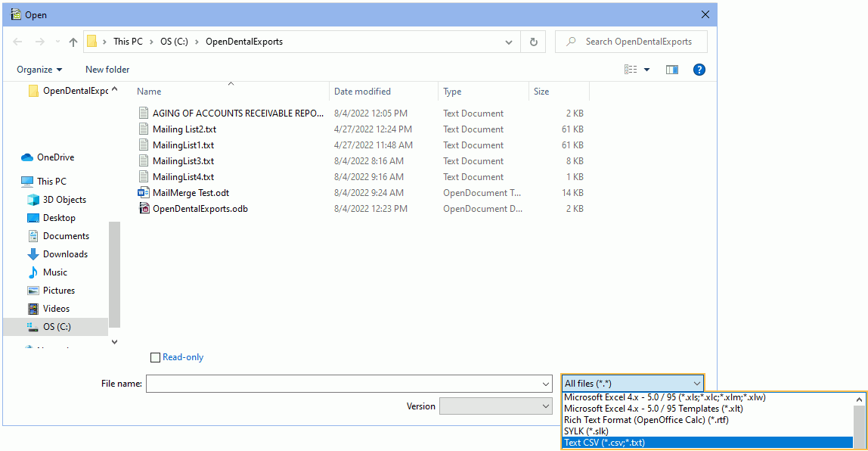Open the view options dropdown arrow
This screenshot has height=451, width=868.
646,70
